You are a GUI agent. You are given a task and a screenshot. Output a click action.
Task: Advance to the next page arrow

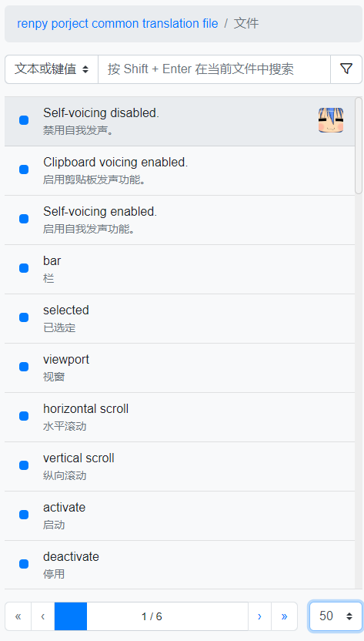pyautogui.click(x=259, y=616)
